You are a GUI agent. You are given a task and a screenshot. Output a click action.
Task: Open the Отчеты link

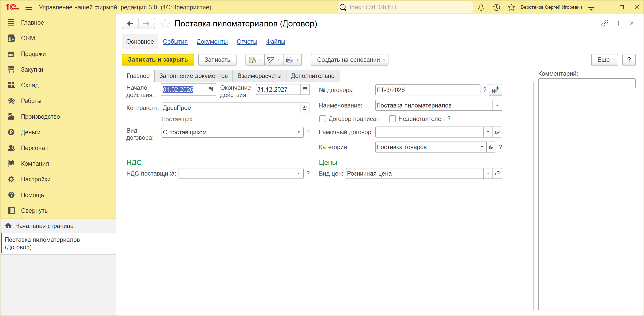click(x=247, y=41)
